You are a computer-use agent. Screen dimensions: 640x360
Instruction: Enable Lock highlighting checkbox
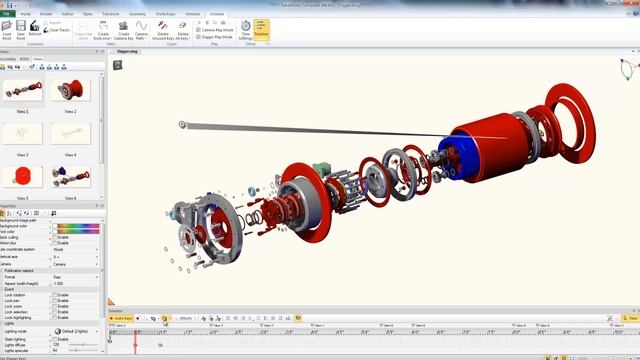pyautogui.click(x=55, y=318)
